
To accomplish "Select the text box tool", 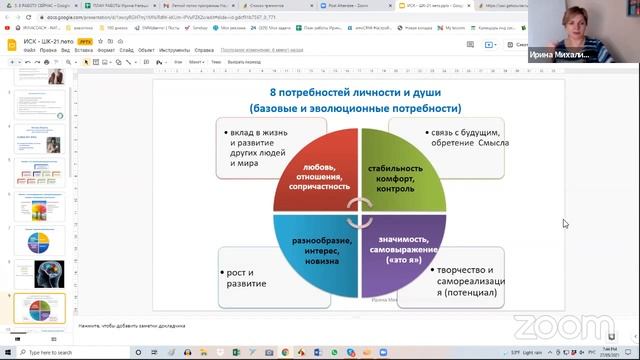I will pos(96,62).
